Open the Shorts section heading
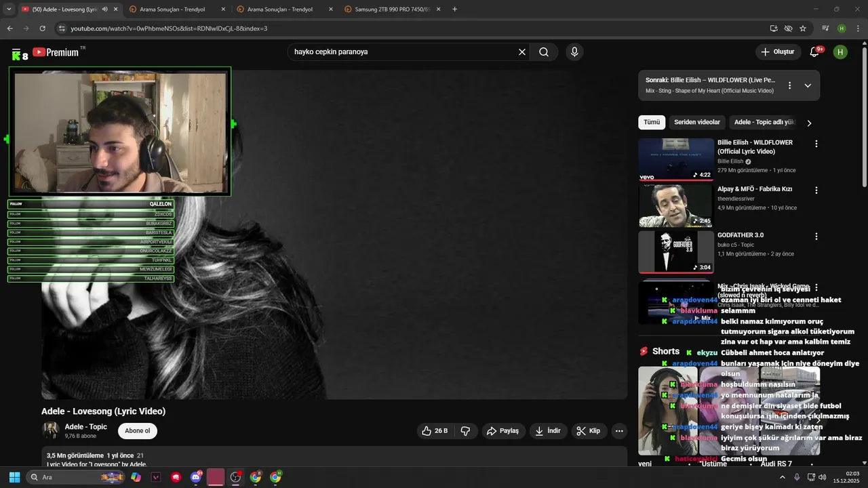The image size is (868, 488). (665, 351)
